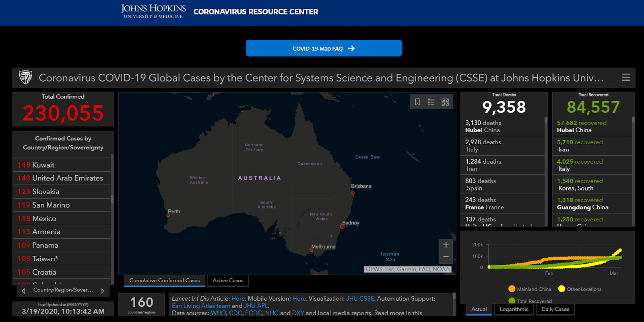
Task: Select the 119 San Marino row
Action: (x=62, y=205)
